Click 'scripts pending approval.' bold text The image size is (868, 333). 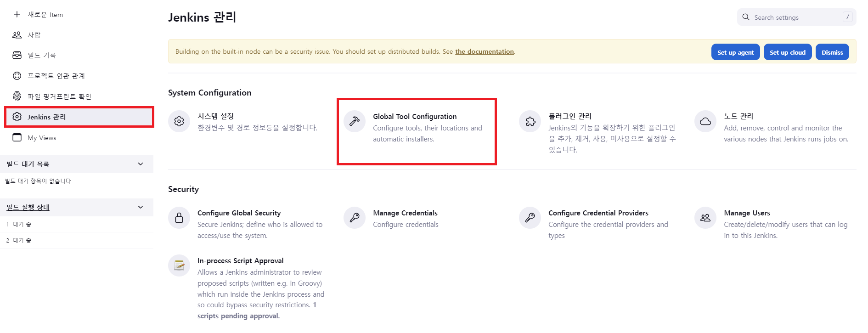pyautogui.click(x=238, y=316)
